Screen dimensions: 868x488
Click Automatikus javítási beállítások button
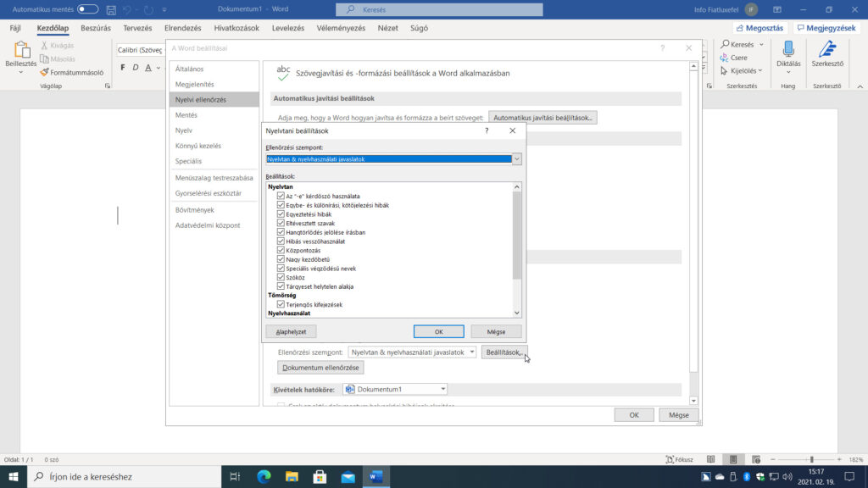(542, 118)
